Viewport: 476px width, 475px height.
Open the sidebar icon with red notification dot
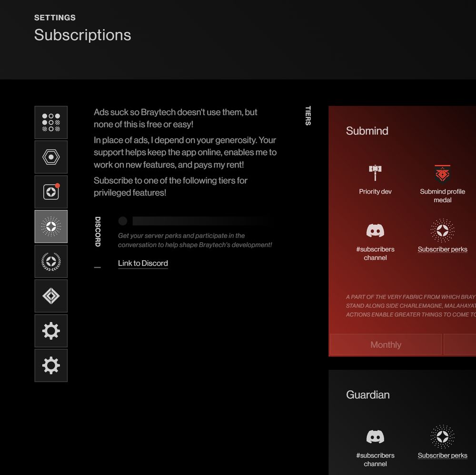tap(51, 192)
